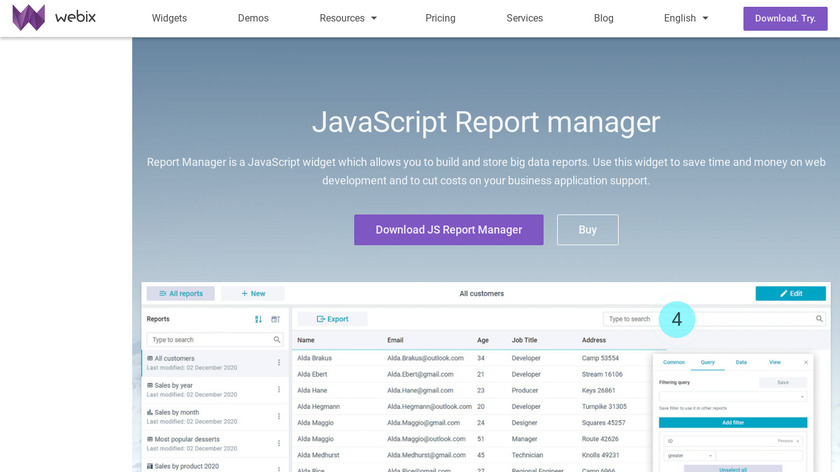Toggle the All reports panel button
This screenshot has height=472, width=840.
[180, 293]
